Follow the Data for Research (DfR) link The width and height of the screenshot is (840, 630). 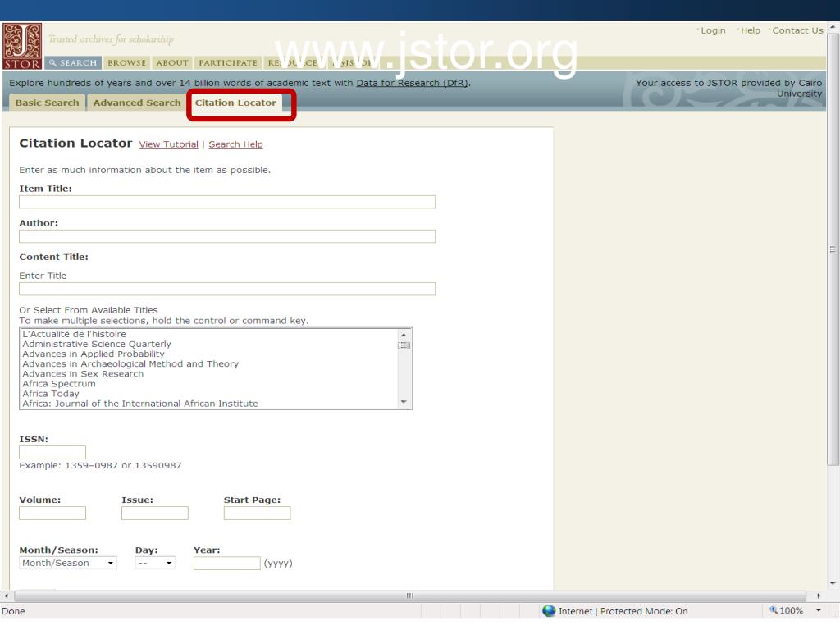pos(413,83)
